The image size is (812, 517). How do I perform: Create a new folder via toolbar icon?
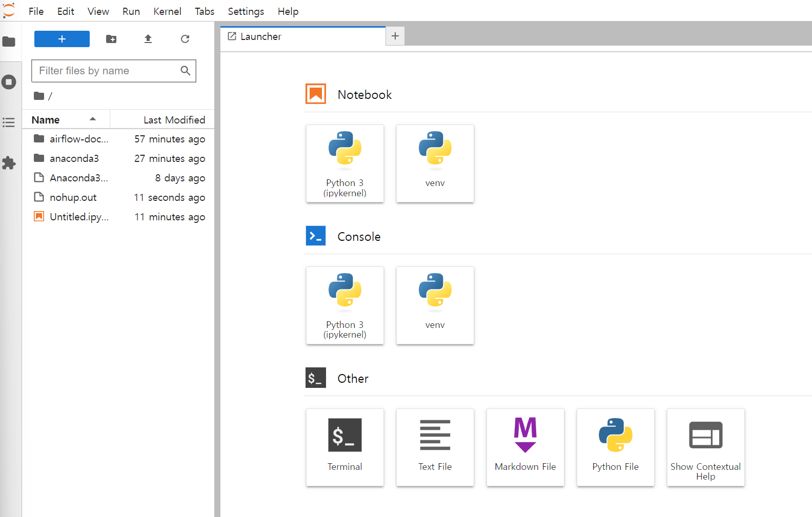tap(111, 39)
